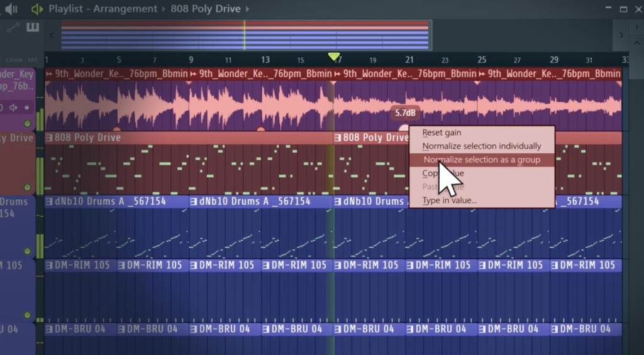Click audio icon of 9th_Wonder clip at bar 9
The height and width of the screenshot is (355, 644).
tap(194, 74)
